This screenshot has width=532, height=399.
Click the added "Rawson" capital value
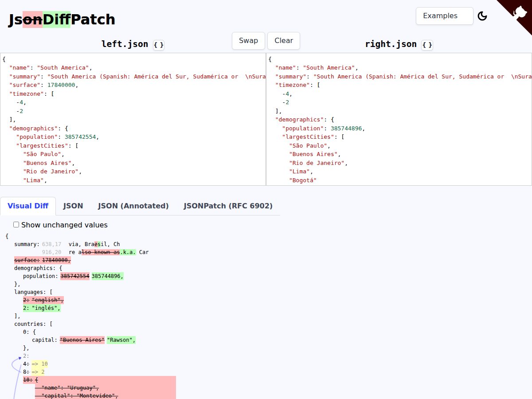click(x=121, y=340)
